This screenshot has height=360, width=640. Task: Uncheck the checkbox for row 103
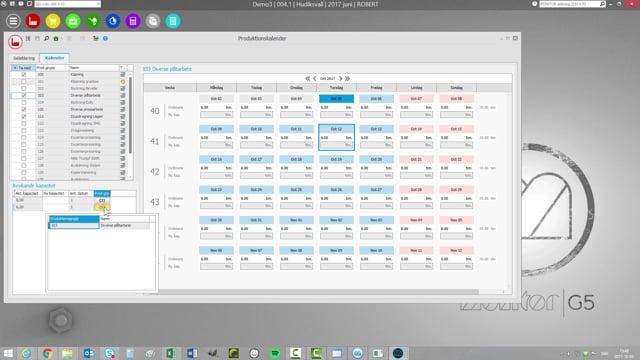pos(24,96)
